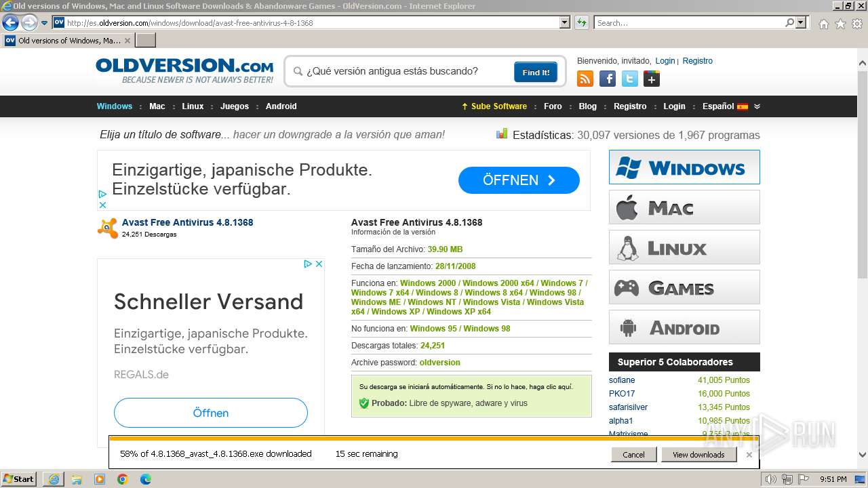868x488 pixels.
Task: Select Linux in the navigation bar
Action: (193, 106)
